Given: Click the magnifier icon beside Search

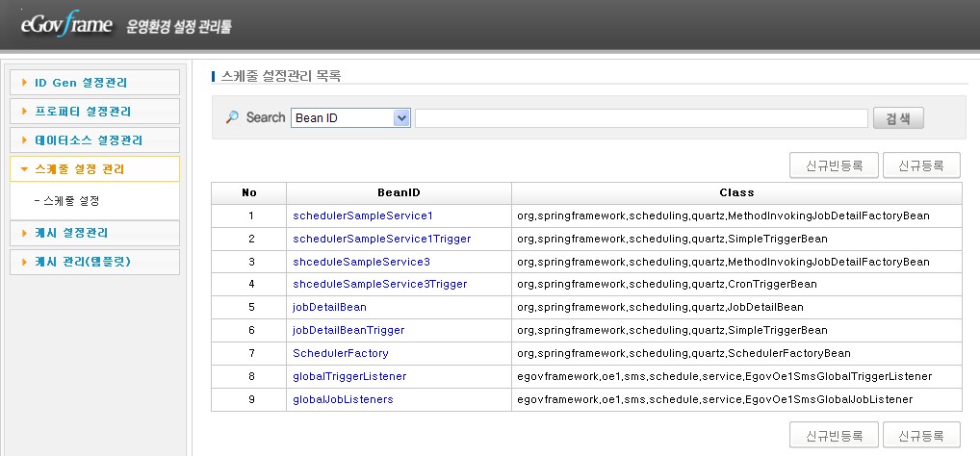Looking at the screenshot, I should (x=232, y=117).
